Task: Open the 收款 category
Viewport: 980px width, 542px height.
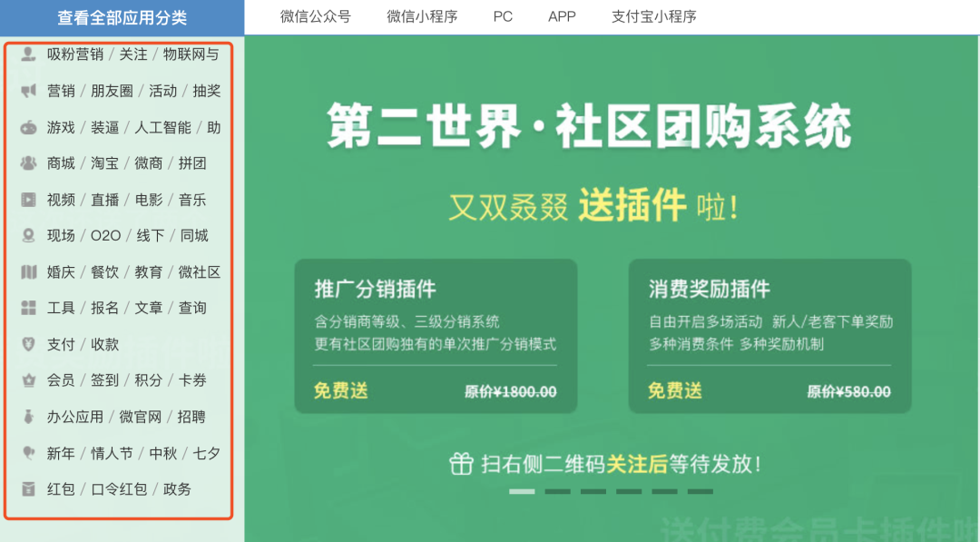Action: tap(105, 344)
